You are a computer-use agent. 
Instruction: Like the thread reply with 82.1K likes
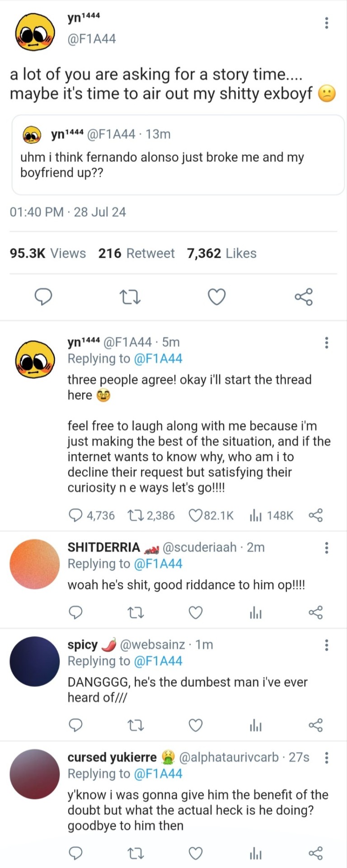point(196,515)
